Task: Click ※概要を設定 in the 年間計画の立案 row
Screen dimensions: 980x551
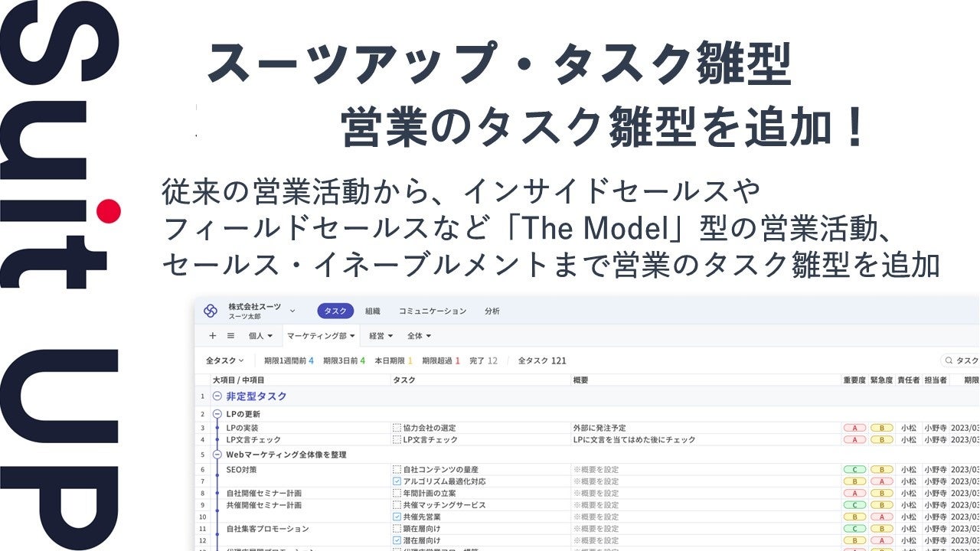Action: coord(596,494)
